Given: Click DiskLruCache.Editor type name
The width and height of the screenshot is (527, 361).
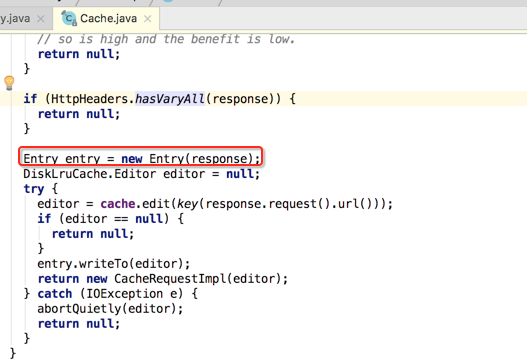Looking at the screenshot, I should [x=90, y=174].
